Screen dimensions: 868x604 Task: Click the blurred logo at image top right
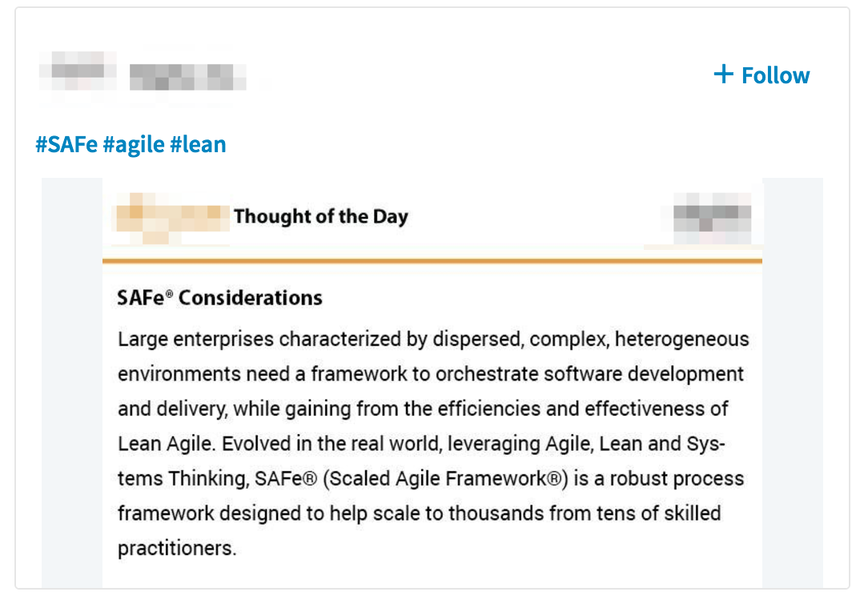click(x=711, y=219)
